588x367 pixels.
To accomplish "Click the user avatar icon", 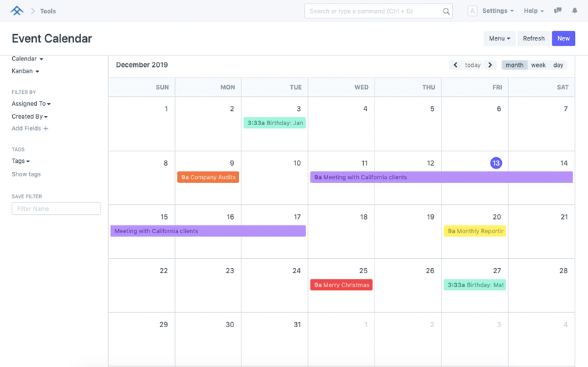I will (x=472, y=11).
